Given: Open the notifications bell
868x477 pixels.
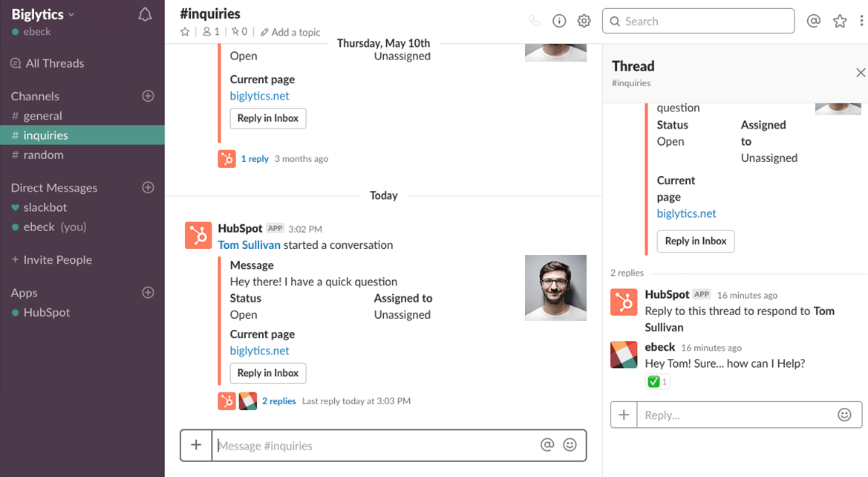Looking at the screenshot, I should click(145, 13).
